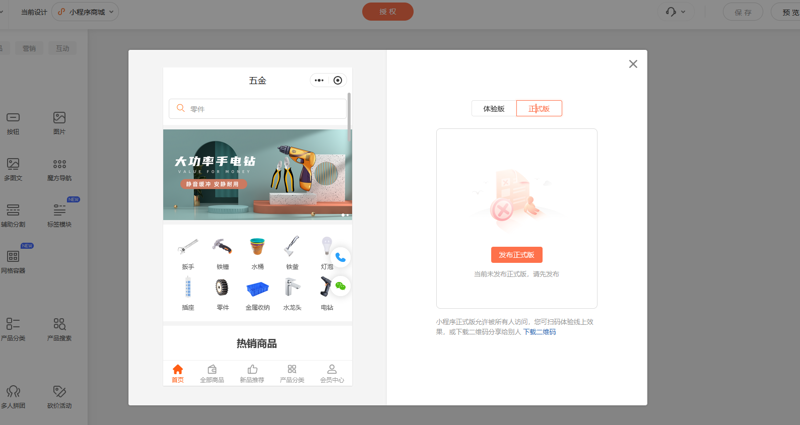Viewport: 800px width, 425px height.
Task: Click the 热销商品 heading
Action: pyautogui.click(x=257, y=343)
